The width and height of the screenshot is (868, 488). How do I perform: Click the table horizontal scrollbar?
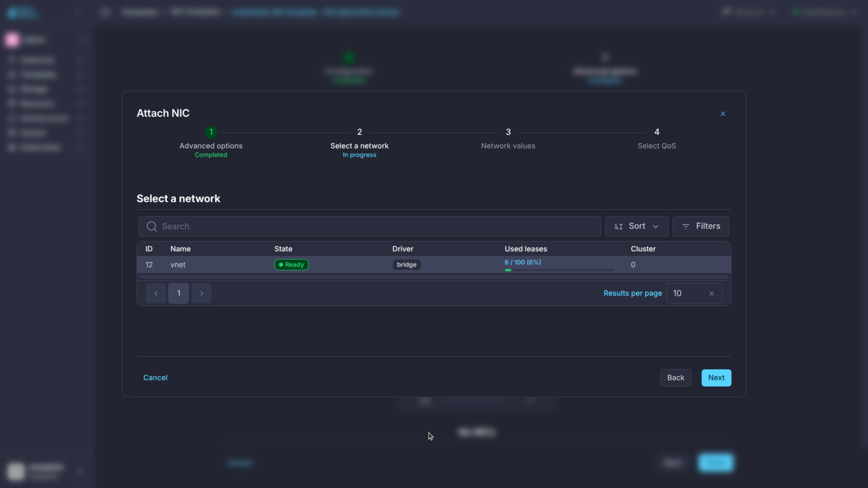point(434,277)
